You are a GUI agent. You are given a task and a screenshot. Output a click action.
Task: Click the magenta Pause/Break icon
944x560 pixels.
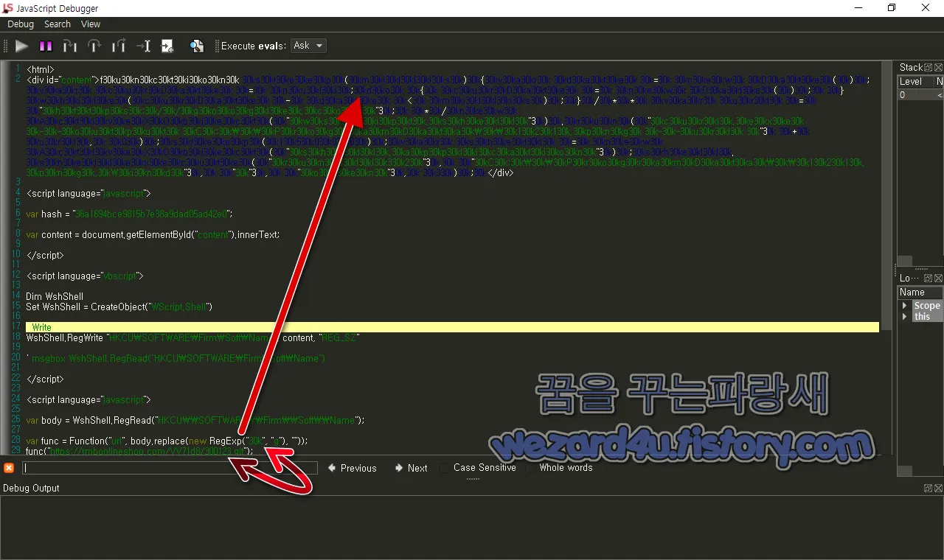(46, 46)
